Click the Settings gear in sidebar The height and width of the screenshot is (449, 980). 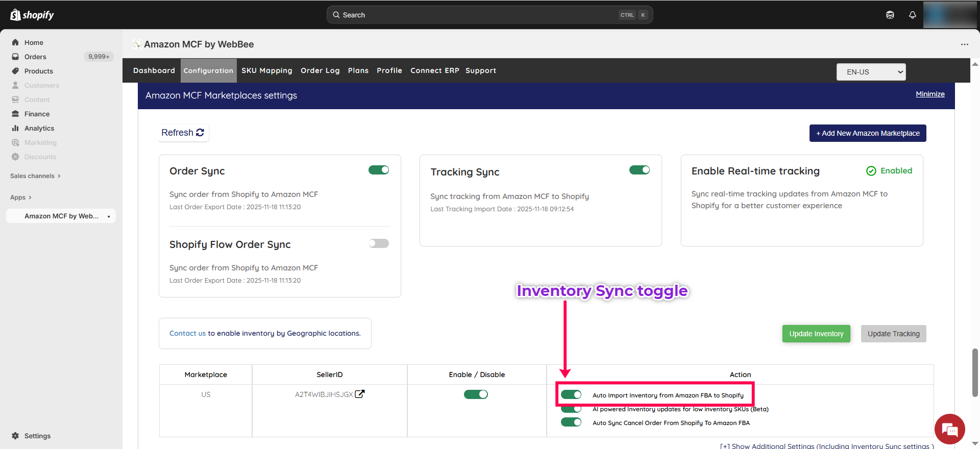pos(15,436)
